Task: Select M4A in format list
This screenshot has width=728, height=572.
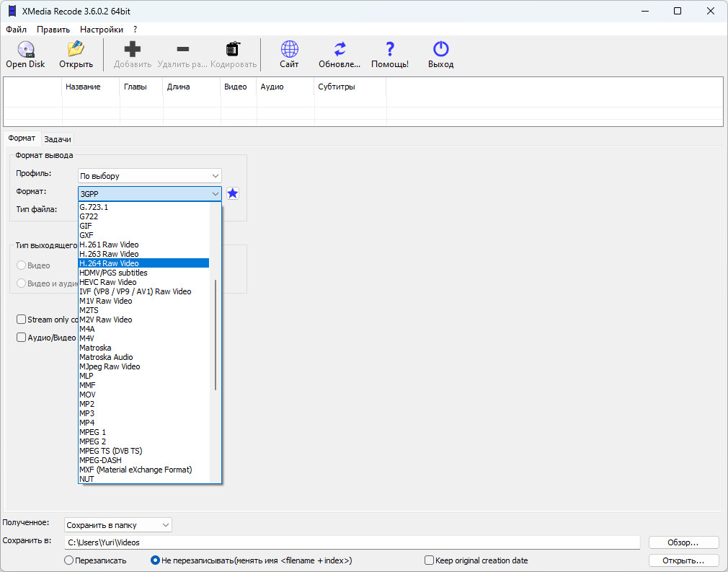Action: 144,329
